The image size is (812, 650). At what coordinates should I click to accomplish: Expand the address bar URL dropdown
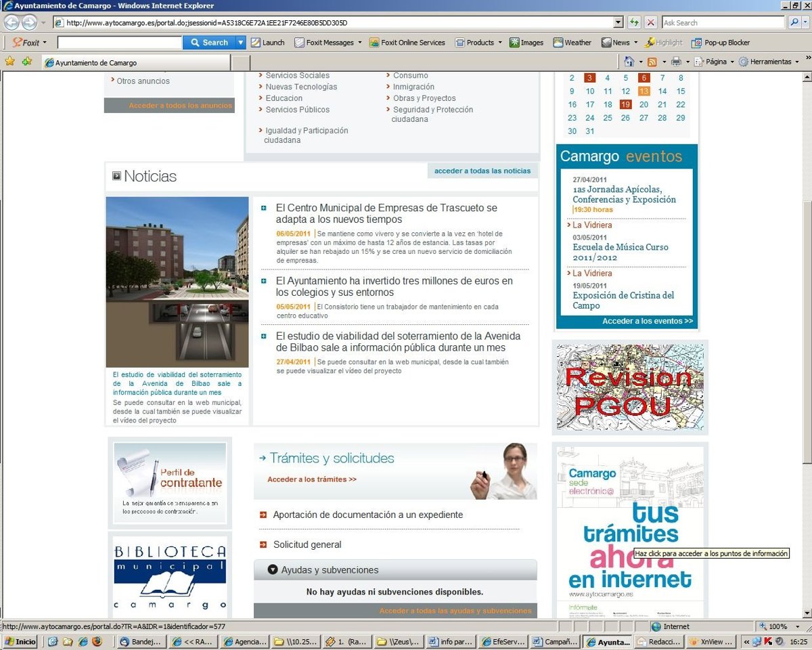pyautogui.click(x=618, y=22)
